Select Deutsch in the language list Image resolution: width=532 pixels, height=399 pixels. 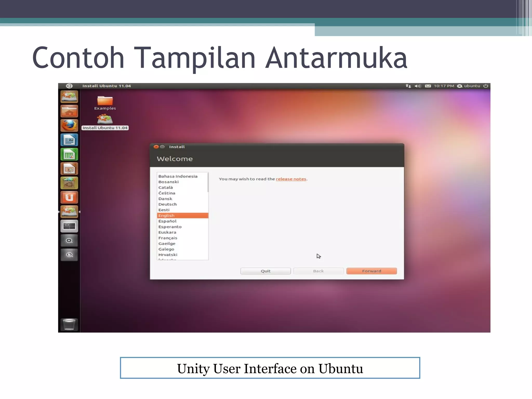tap(182, 204)
